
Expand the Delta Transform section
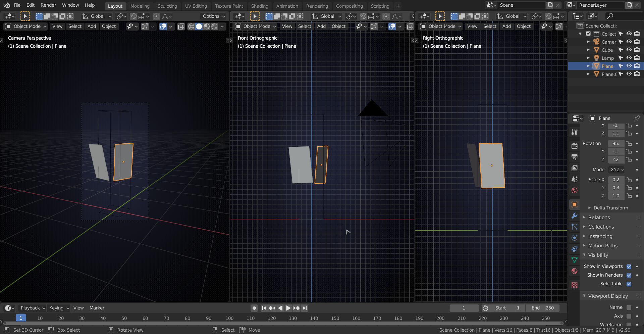(x=610, y=208)
